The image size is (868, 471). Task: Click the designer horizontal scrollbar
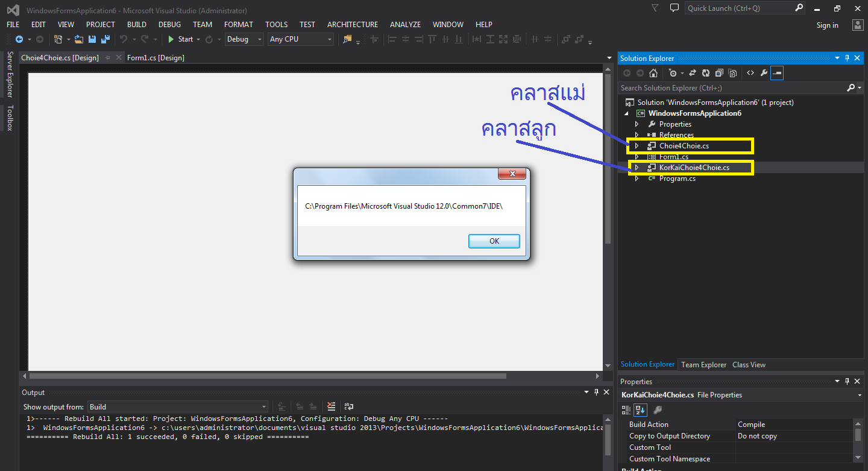267,376
